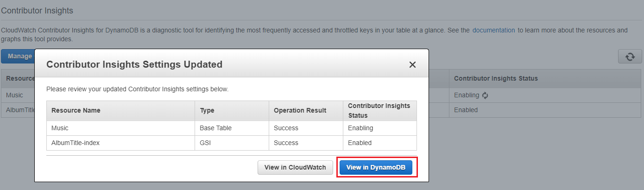Click dialog's Contributor Insights Status column header
The image size is (644, 190).
point(380,111)
